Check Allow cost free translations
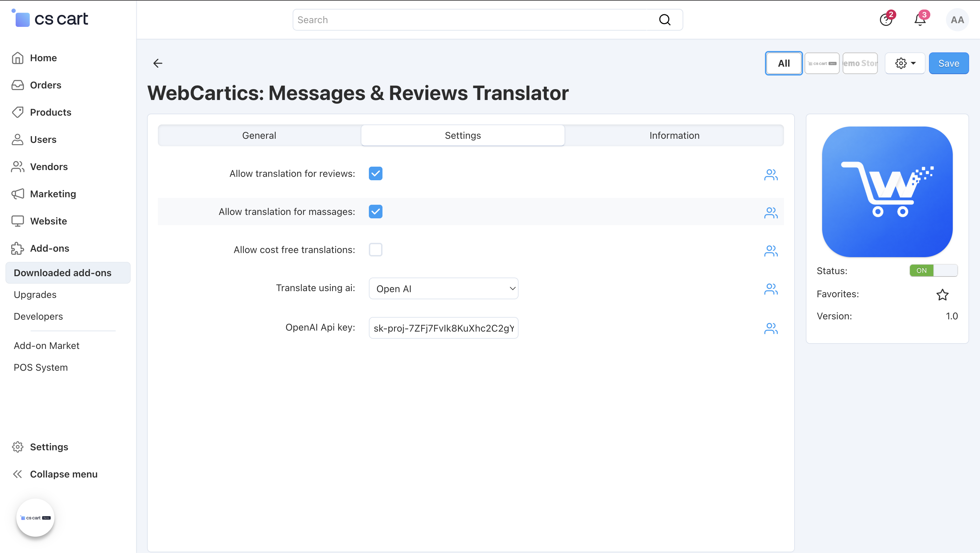Screen dimensions: 980x553 point(375,250)
